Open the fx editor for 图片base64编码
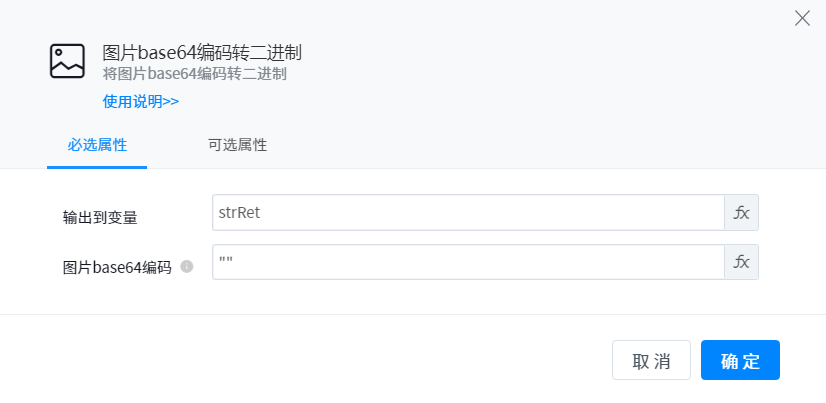This screenshot has height=403, width=826. pyautogui.click(x=741, y=262)
